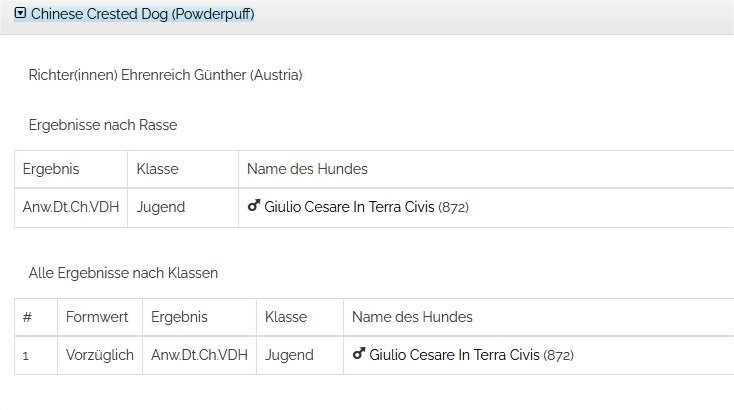Select Anw.Dt.Ch.VDH cell in breed results row

(x=71, y=207)
